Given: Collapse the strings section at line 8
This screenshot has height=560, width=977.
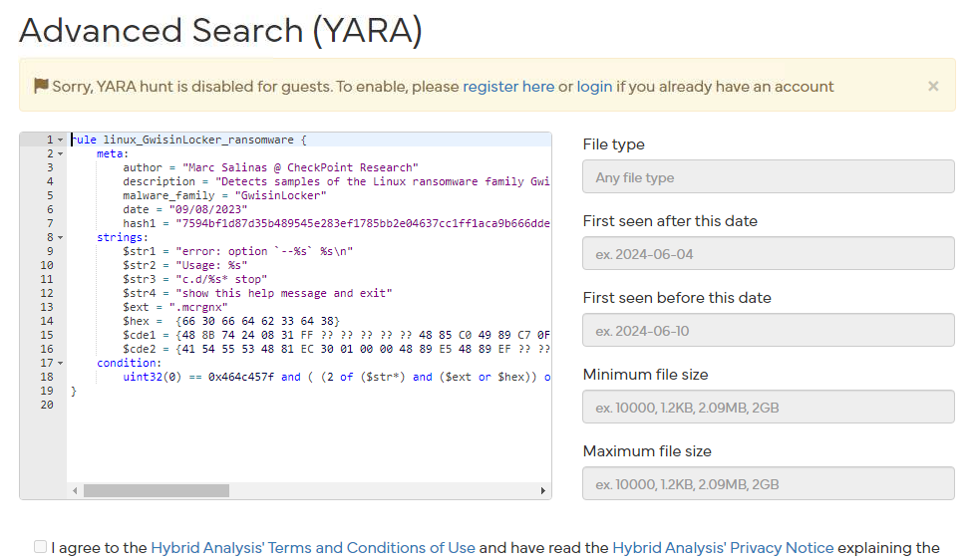Looking at the screenshot, I should pyautogui.click(x=60, y=238).
